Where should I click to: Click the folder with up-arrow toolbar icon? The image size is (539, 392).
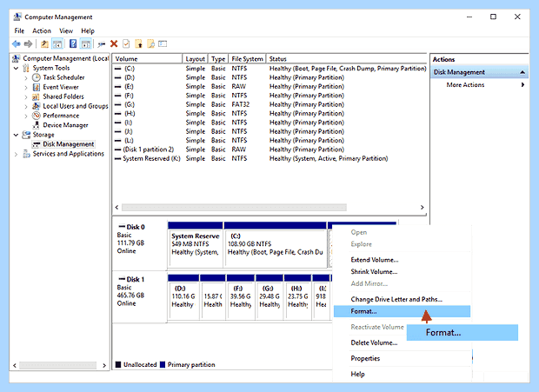pos(138,44)
